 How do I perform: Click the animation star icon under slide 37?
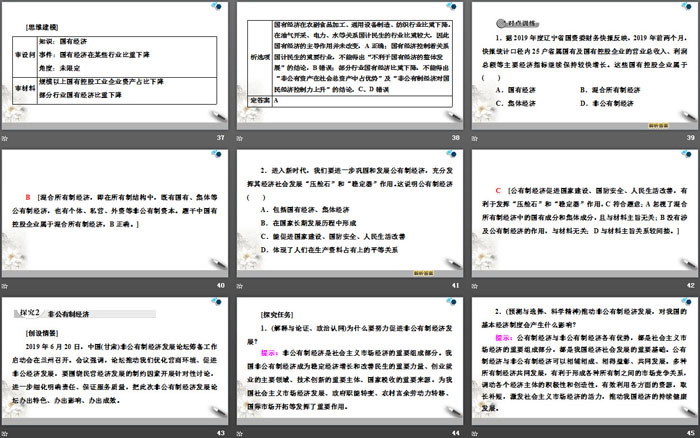point(7,136)
